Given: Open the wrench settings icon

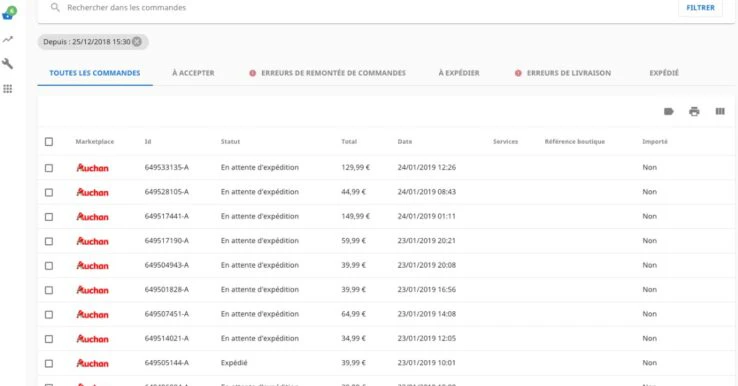Looking at the screenshot, I should (8, 64).
